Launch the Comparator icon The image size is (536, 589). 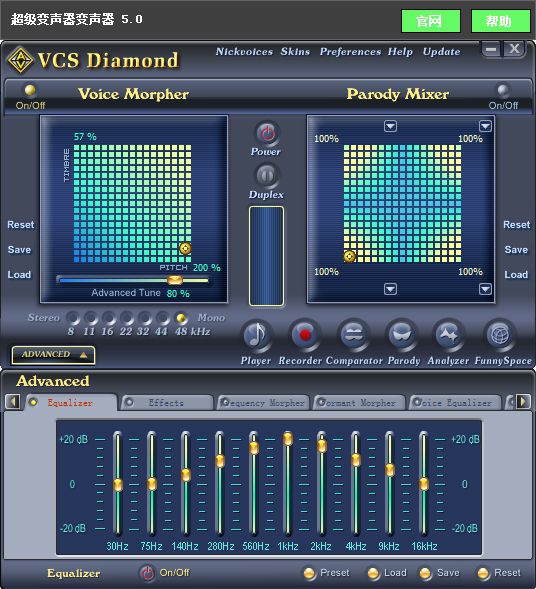pyautogui.click(x=354, y=335)
